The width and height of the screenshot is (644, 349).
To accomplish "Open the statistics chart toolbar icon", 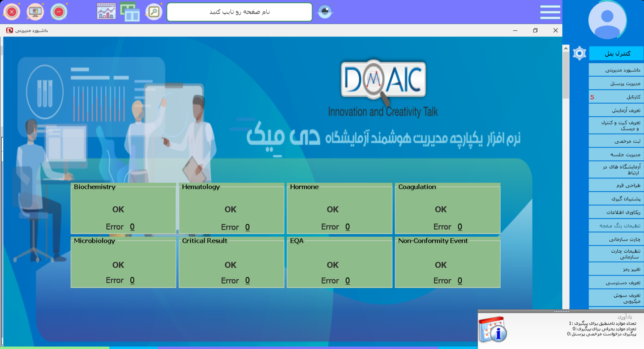I will coord(106,11).
